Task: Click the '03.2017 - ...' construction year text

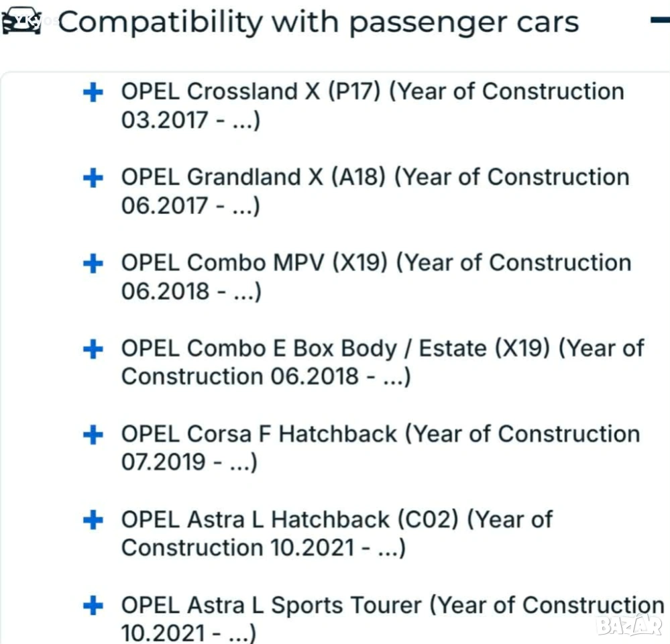Action: click(x=190, y=121)
